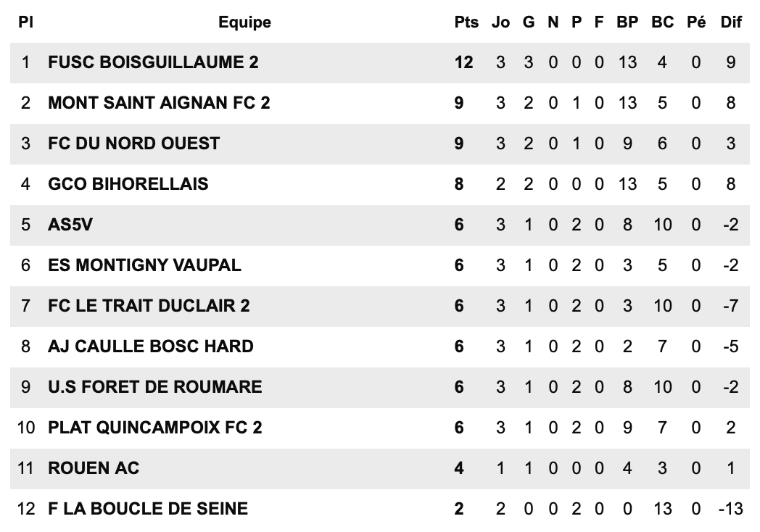Click the FUSC BOISGUILLAUME 2 team name
The image size is (760, 532).
(153, 62)
